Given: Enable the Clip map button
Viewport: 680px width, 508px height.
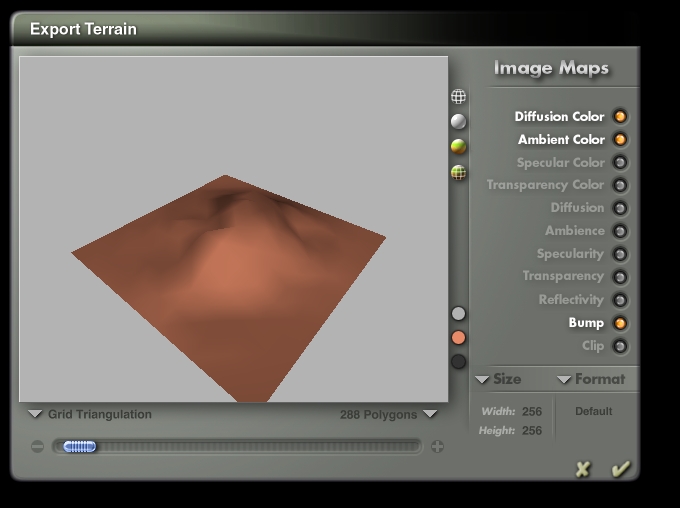Looking at the screenshot, I should click(620, 346).
